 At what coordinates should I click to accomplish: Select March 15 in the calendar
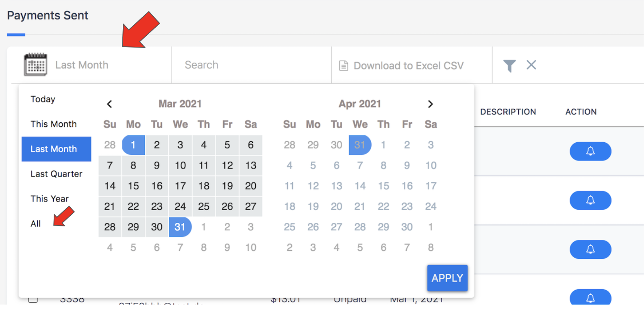pyautogui.click(x=133, y=186)
